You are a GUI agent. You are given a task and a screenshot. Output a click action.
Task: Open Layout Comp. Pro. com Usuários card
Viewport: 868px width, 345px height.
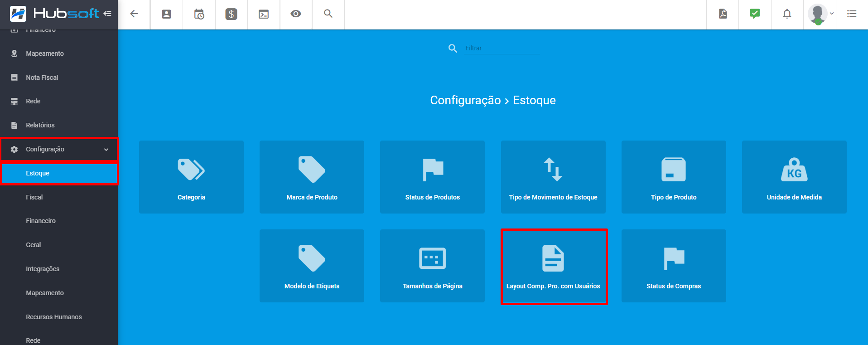coord(553,267)
